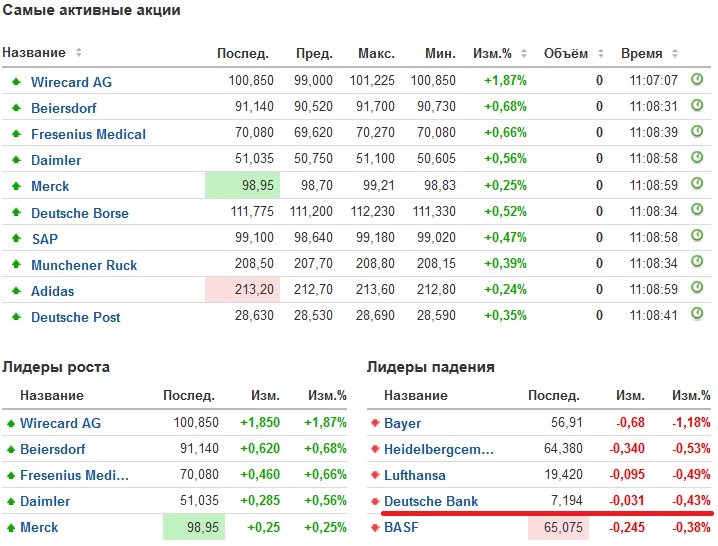Click Лидеры падения heading
The height and width of the screenshot is (546, 718).
coord(430,367)
